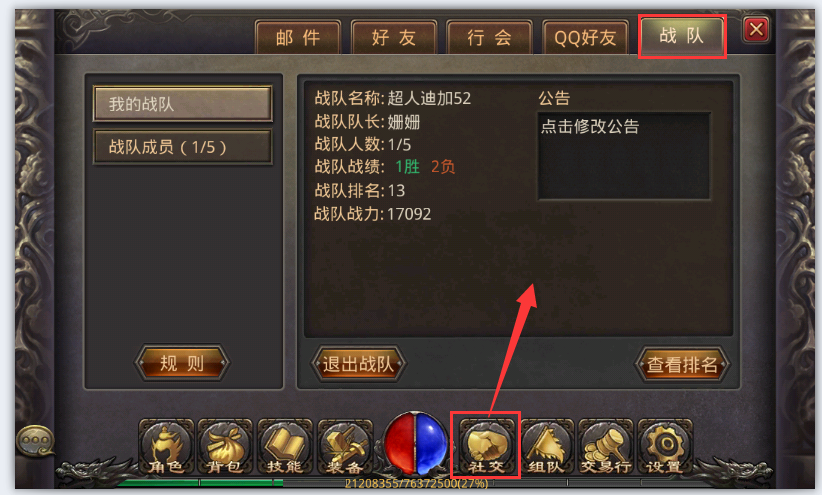822x495 pixels.
Task: Open the 背包 backpack icon
Action: 225,446
